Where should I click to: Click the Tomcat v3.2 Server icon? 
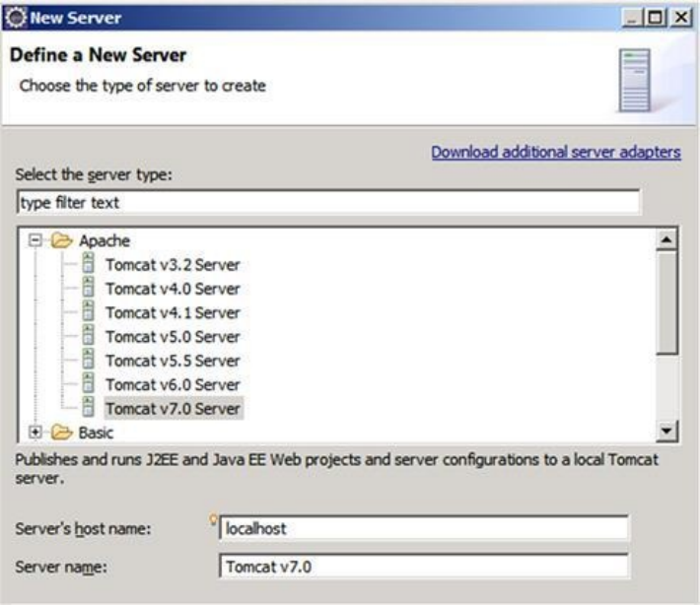[89, 263]
